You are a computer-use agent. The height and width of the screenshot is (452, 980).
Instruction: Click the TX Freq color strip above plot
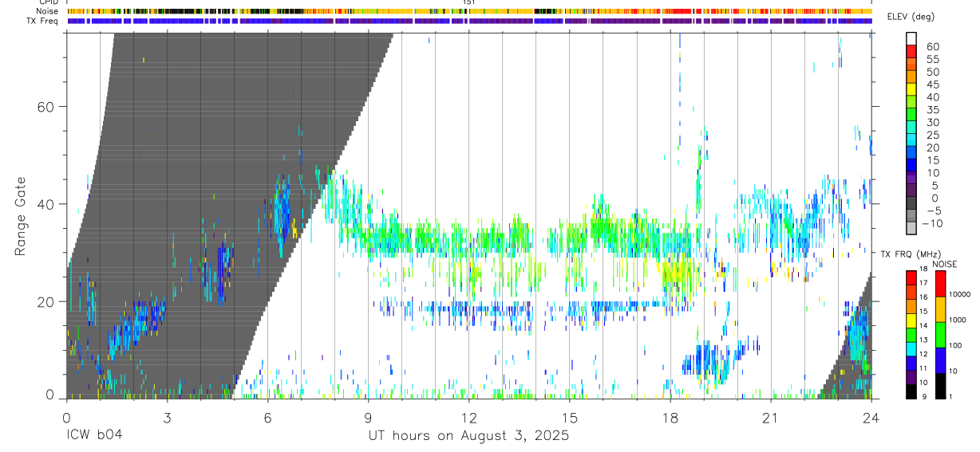coord(469,21)
